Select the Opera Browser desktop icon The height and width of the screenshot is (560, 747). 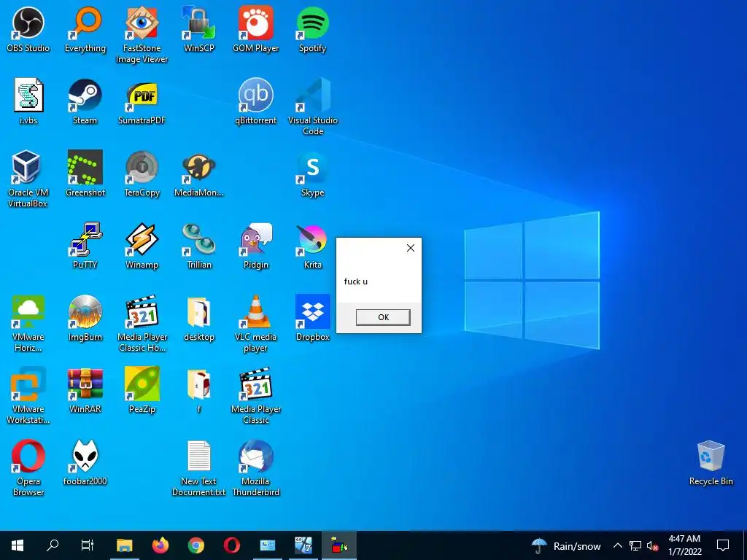tap(28, 468)
